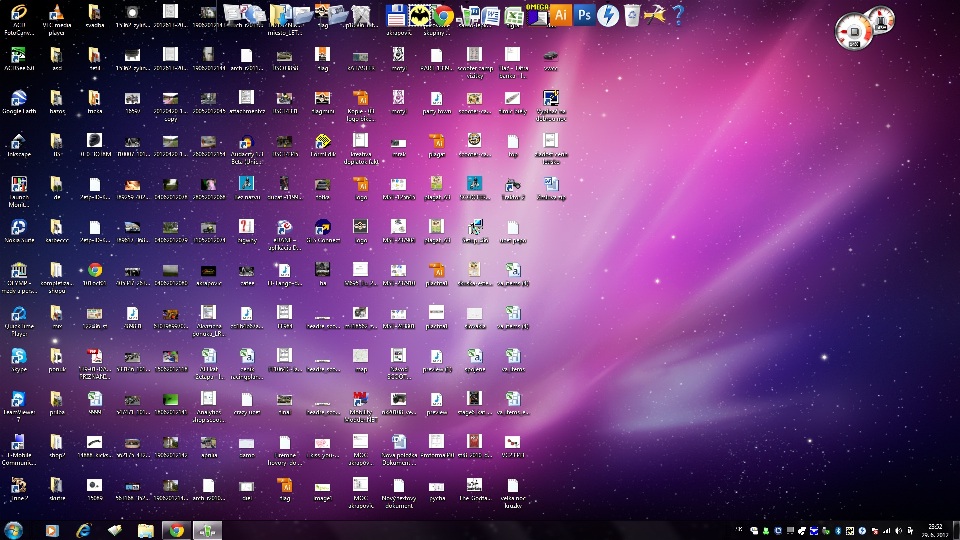Open the Google Earth desktop shortcut
960x540 pixels.
pyautogui.click(x=19, y=99)
